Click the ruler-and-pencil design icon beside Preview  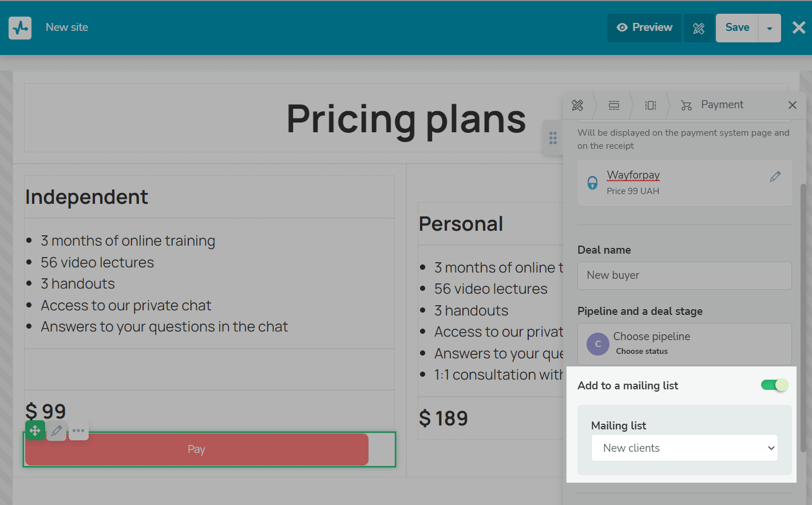pyautogui.click(x=699, y=28)
